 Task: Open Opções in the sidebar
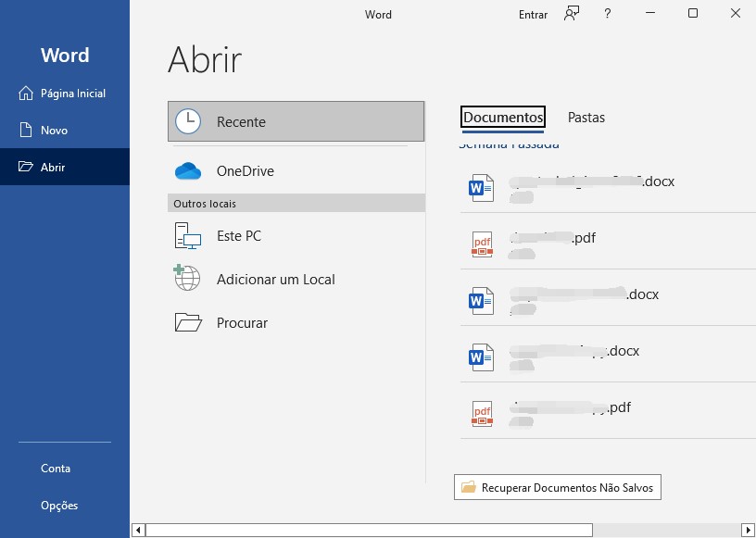pos(59,506)
